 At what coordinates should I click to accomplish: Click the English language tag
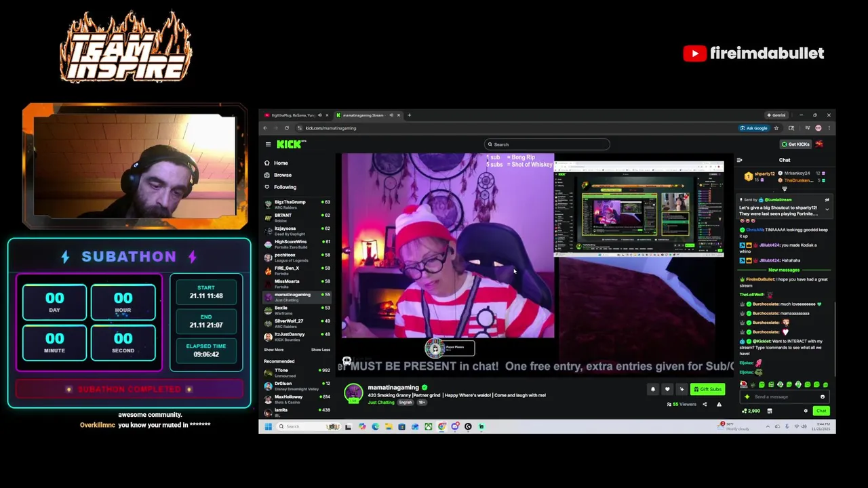click(x=406, y=403)
